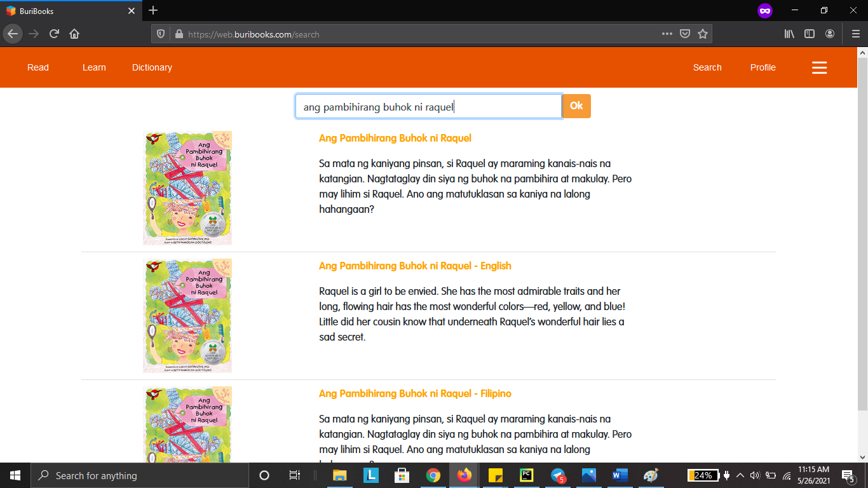Open Cortana from the taskbar
868x488 pixels.
click(x=264, y=475)
